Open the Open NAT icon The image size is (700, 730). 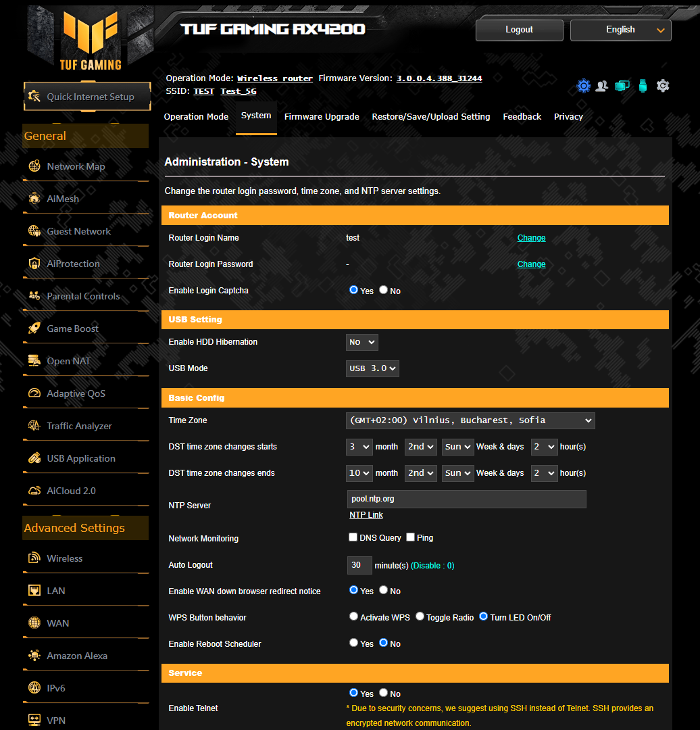click(x=34, y=361)
